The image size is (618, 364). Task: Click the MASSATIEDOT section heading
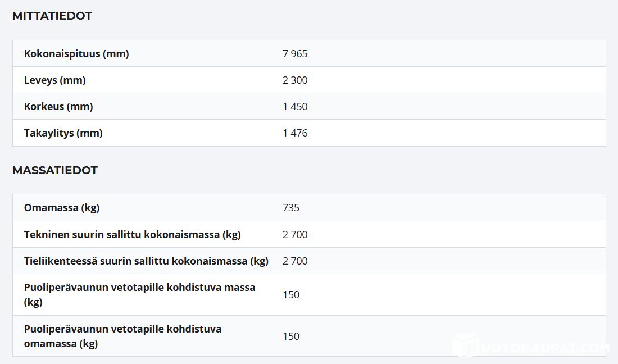tap(55, 170)
